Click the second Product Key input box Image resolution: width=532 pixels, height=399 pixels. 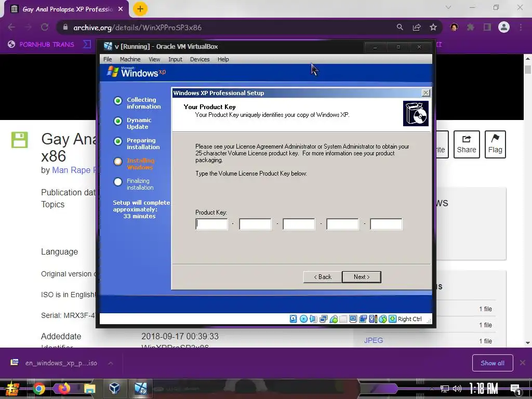256,224
